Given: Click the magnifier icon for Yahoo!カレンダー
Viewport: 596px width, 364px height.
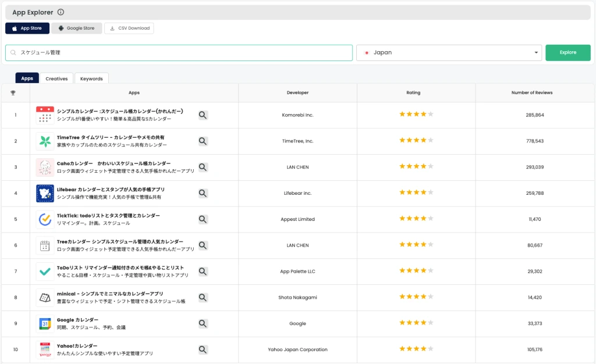Looking at the screenshot, I should pyautogui.click(x=203, y=349).
